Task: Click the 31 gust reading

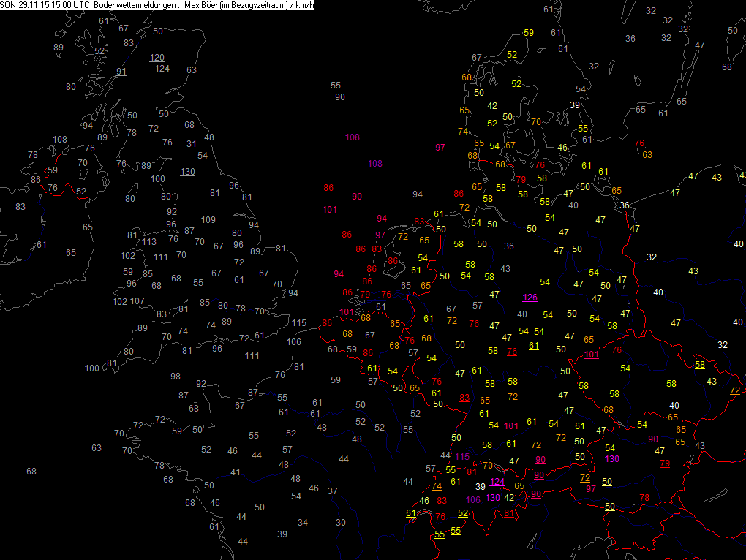Action: tap(192, 144)
